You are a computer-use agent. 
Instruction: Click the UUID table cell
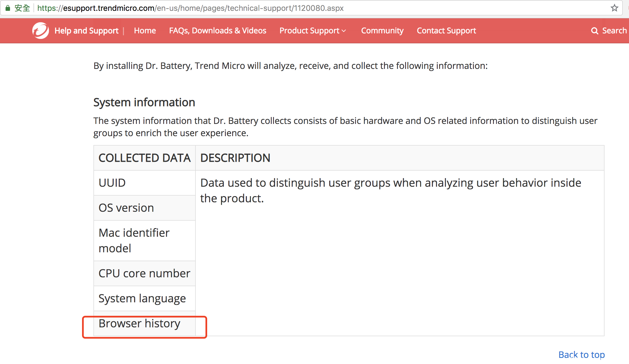pyautogui.click(x=112, y=183)
